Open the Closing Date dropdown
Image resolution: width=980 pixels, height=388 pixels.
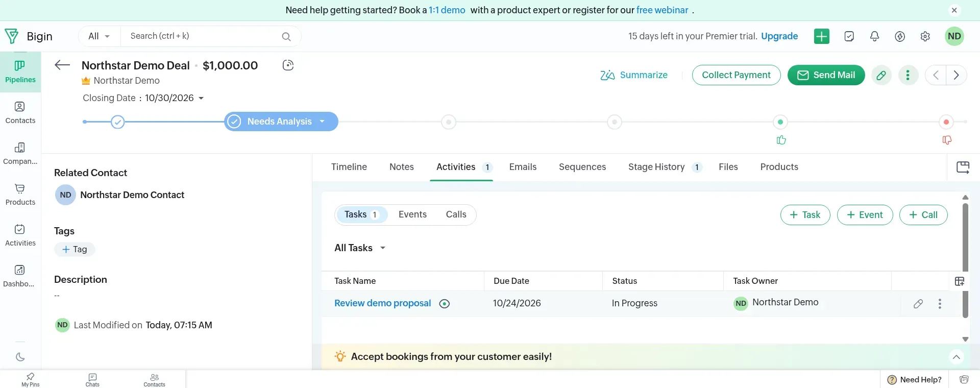(x=201, y=98)
